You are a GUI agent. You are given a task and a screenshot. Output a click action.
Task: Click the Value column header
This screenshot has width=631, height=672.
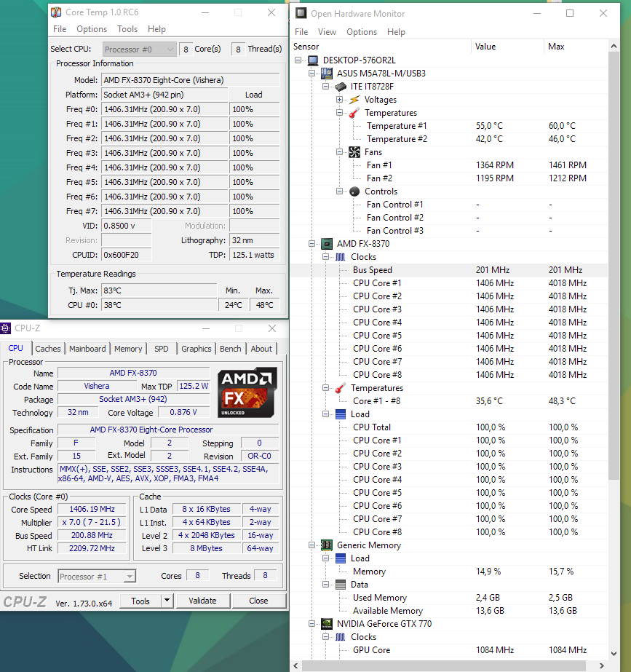click(x=507, y=47)
